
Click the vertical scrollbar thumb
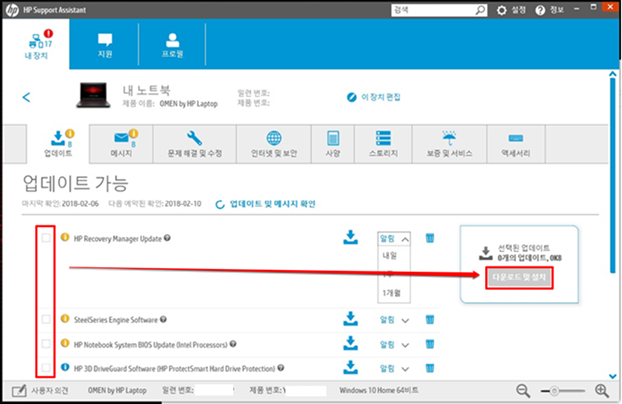pyautogui.click(x=612, y=176)
